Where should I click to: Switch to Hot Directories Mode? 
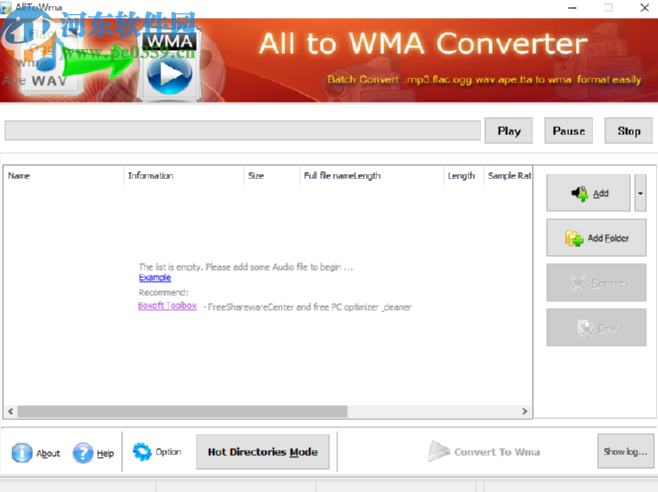pyautogui.click(x=263, y=452)
